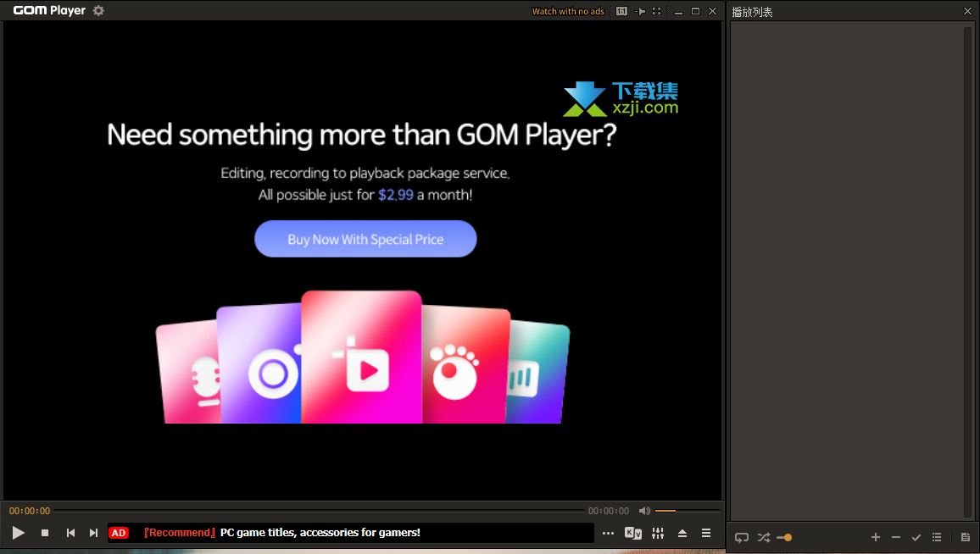The height and width of the screenshot is (554, 980).
Task: Click the playlist checkmark icon
Action: click(x=916, y=537)
